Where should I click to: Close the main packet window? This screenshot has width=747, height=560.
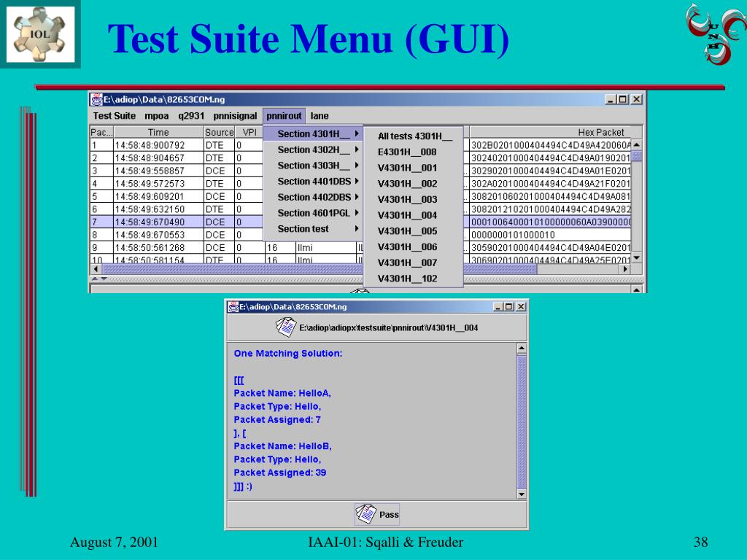point(636,99)
